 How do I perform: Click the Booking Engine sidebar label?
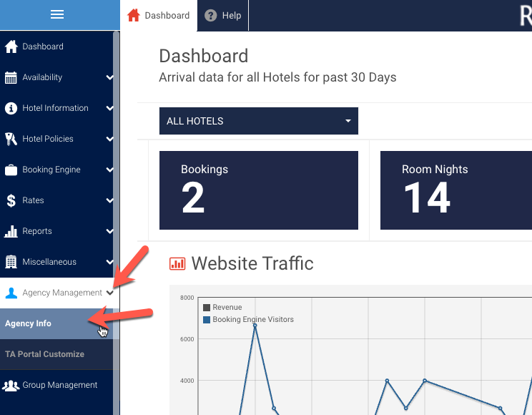(51, 170)
